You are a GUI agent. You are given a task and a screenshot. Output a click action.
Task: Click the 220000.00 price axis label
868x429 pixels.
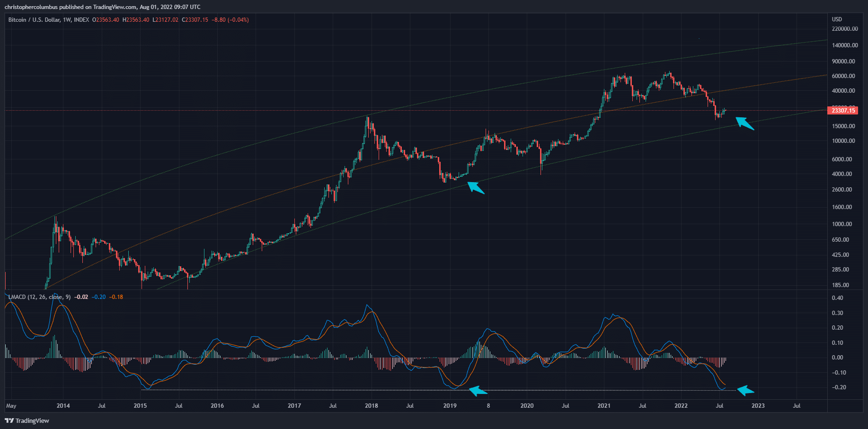(x=845, y=29)
